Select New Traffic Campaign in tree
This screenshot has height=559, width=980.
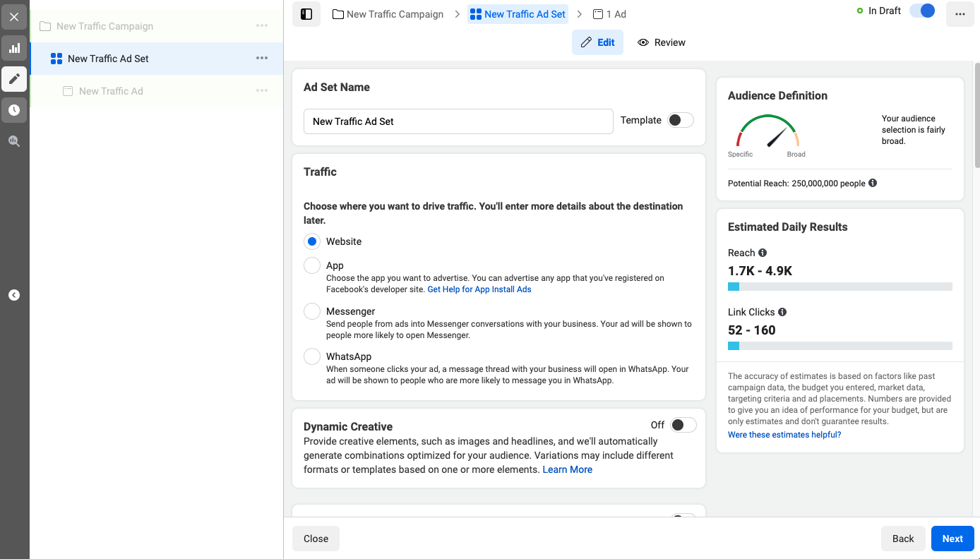157,26
